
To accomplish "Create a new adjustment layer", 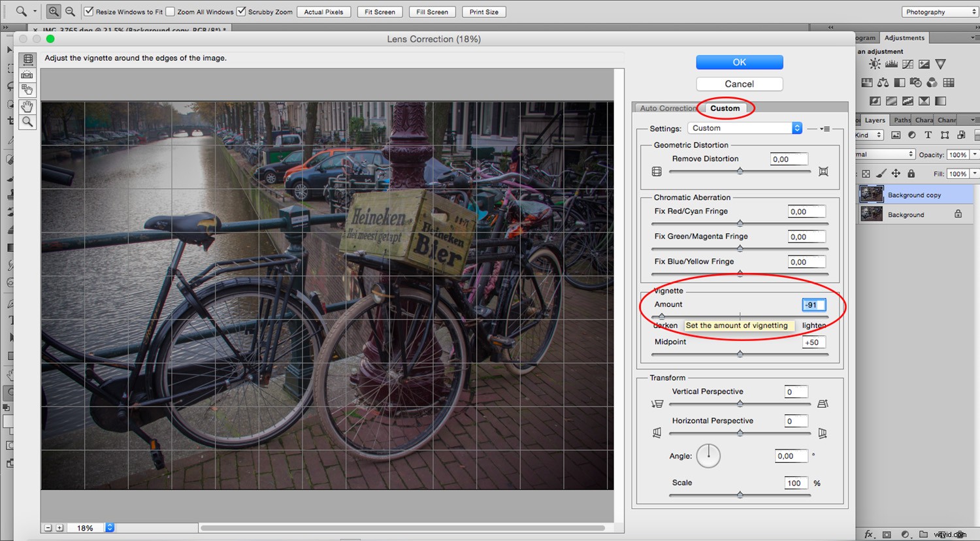I will point(905,534).
